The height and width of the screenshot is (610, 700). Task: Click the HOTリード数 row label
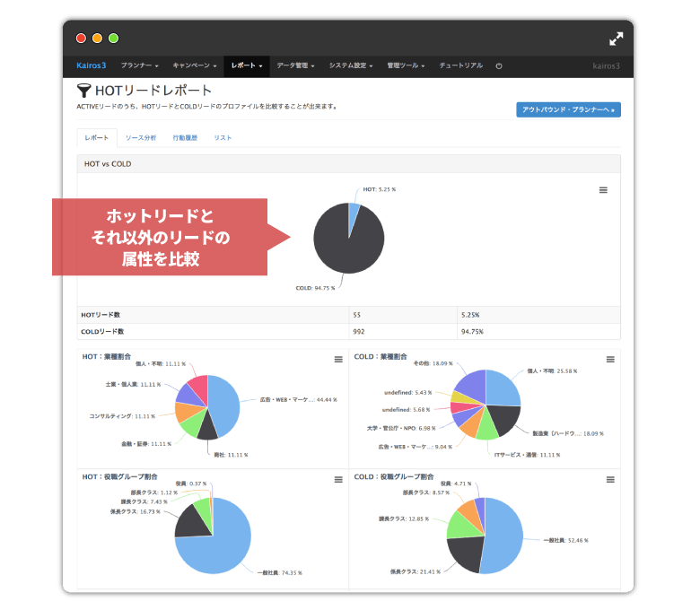click(x=101, y=315)
